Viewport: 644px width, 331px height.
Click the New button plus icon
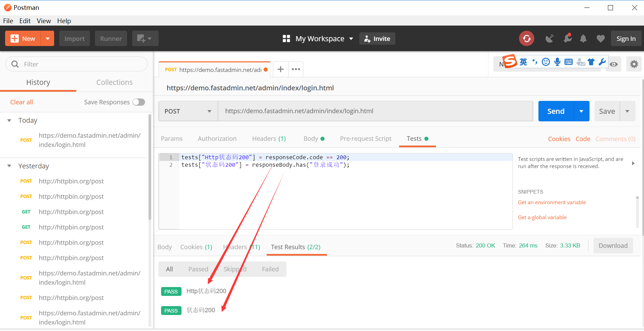(15, 39)
